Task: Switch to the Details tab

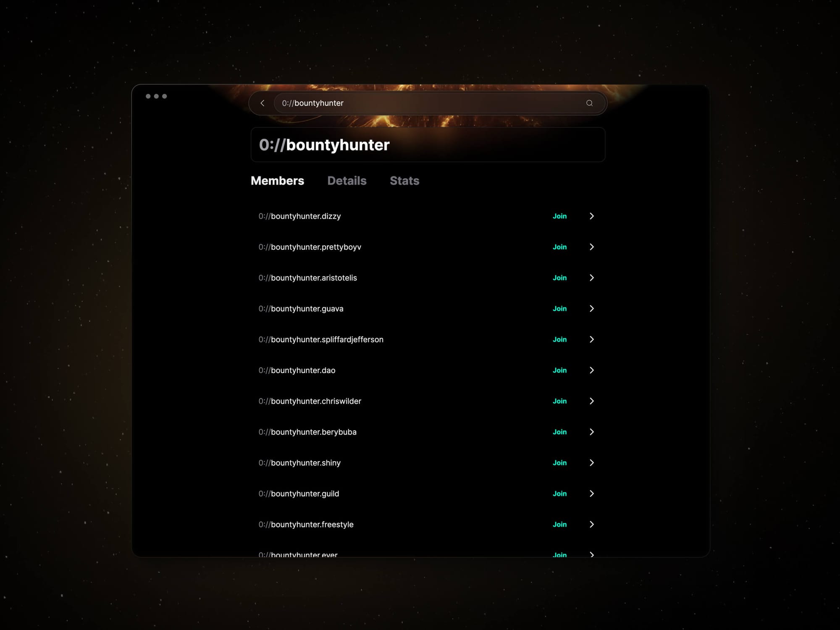Action: [347, 181]
